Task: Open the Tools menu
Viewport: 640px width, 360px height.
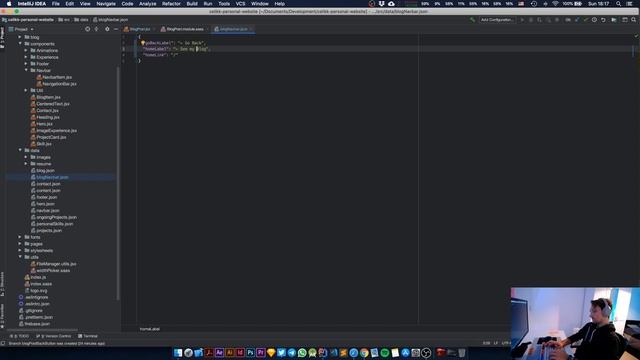Action: (224, 4)
